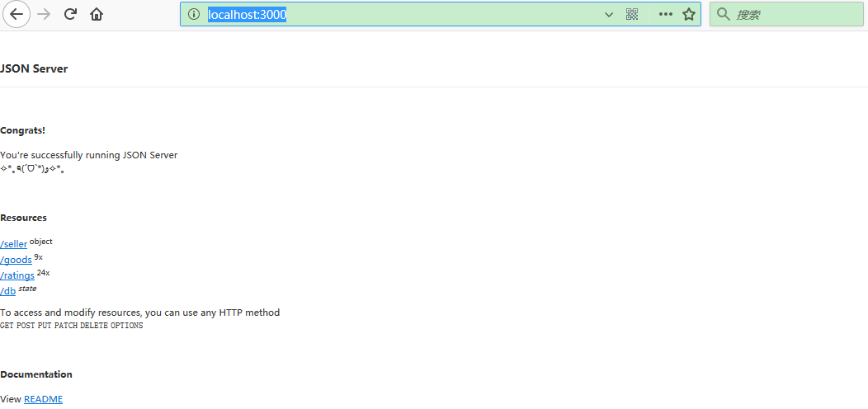This screenshot has height=409, width=868.
Task: Click the magnifier icon in search box
Action: (723, 14)
